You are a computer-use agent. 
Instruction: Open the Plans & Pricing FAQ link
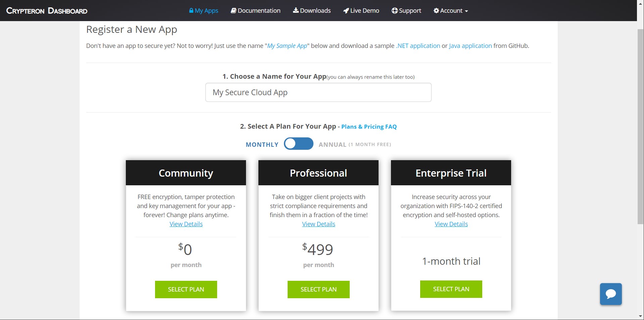pyautogui.click(x=369, y=127)
